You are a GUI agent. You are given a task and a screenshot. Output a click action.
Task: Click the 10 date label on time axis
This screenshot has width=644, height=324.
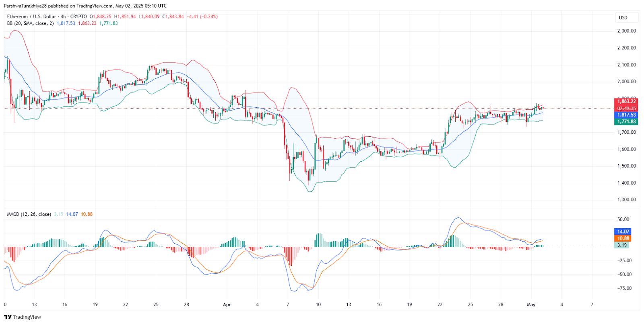tap(318, 305)
